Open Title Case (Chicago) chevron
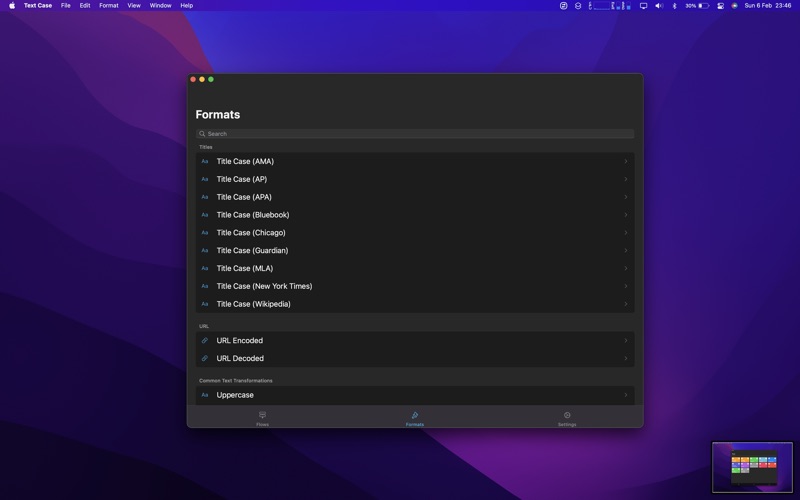 [x=626, y=233]
